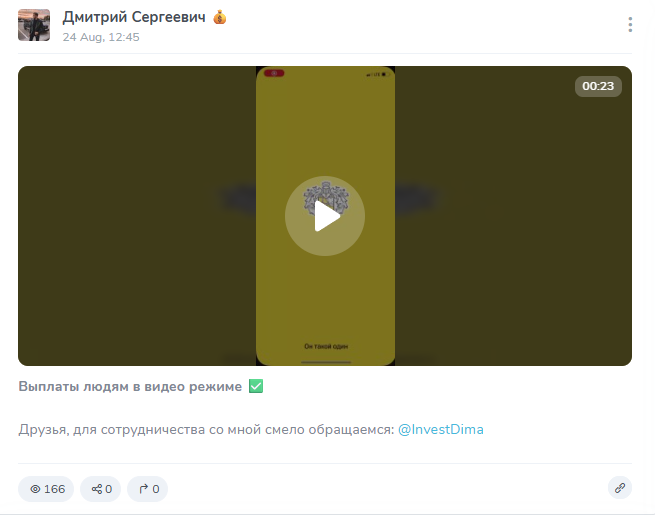
Task: Click the battery status icon in phone preview
Action: (386, 74)
